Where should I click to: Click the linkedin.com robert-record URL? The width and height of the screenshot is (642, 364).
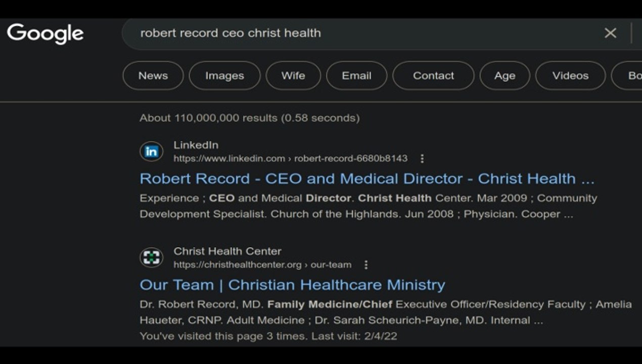point(290,158)
